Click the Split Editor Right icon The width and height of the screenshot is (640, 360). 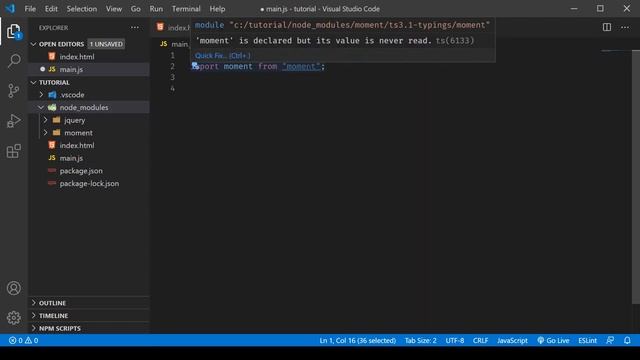pyautogui.click(x=607, y=27)
